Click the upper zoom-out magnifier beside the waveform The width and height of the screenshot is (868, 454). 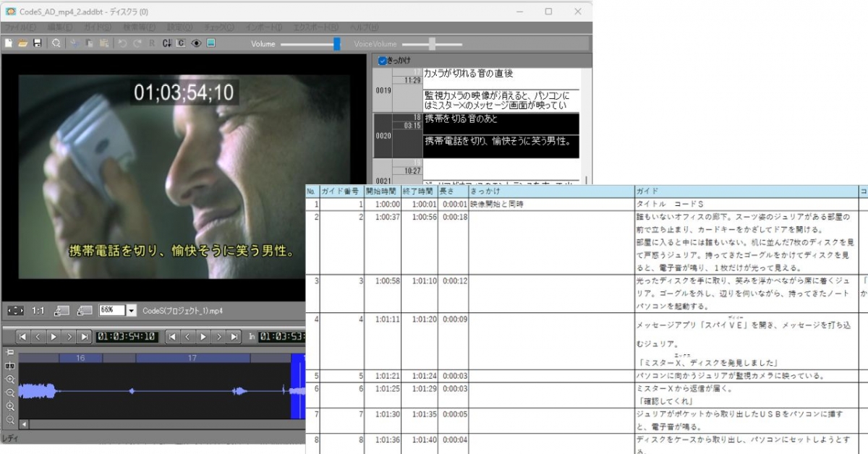10,393
